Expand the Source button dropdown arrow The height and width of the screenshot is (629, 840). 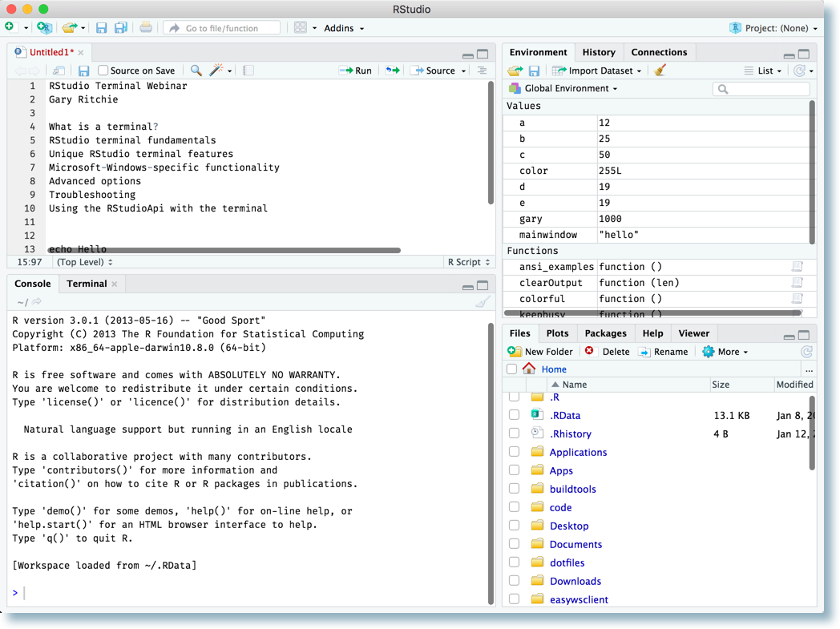point(463,71)
